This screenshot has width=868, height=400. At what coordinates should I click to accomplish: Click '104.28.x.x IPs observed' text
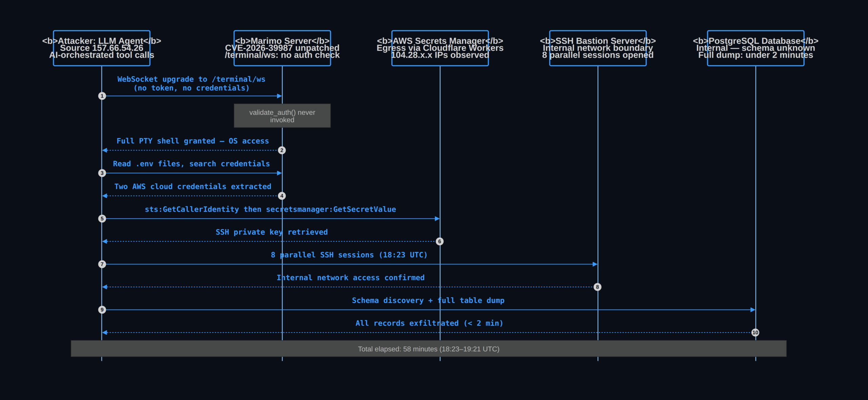(x=440, y=55)
